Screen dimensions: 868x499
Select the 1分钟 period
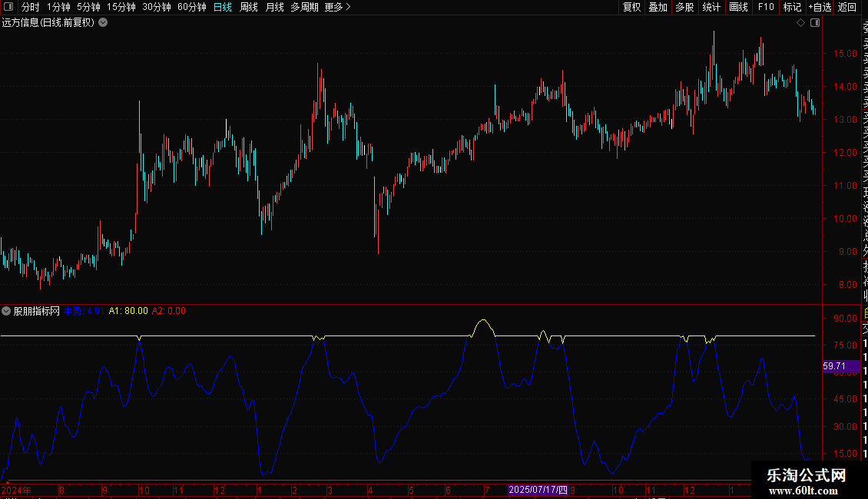click(58, 7)
